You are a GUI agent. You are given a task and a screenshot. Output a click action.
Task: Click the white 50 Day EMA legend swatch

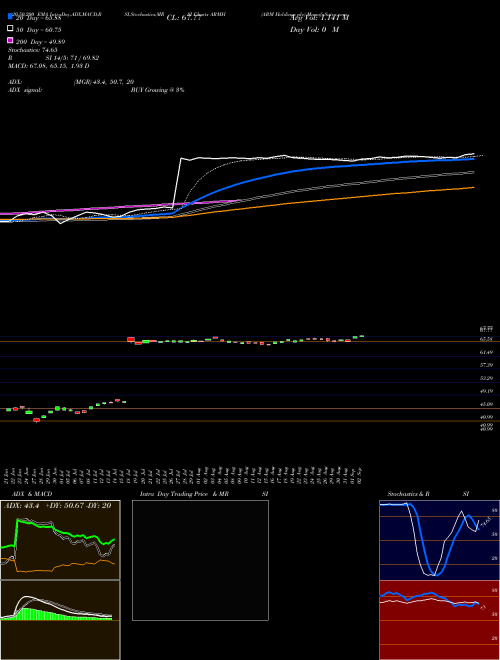[11, 28]
